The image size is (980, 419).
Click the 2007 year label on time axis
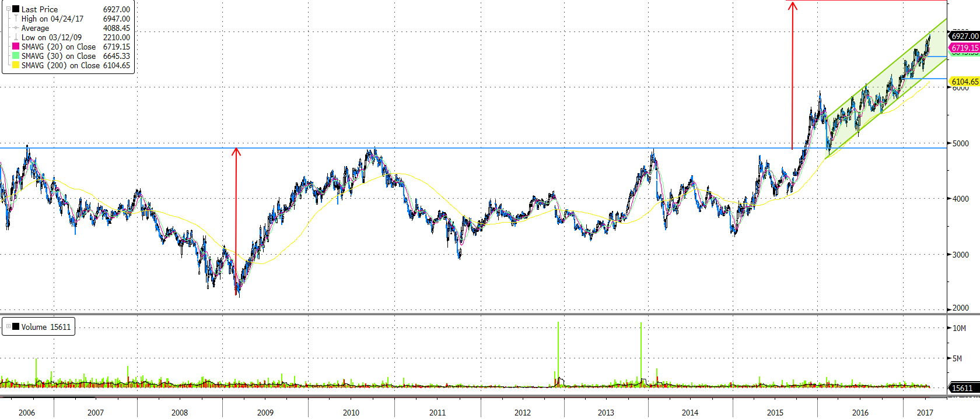pos(96,413)
